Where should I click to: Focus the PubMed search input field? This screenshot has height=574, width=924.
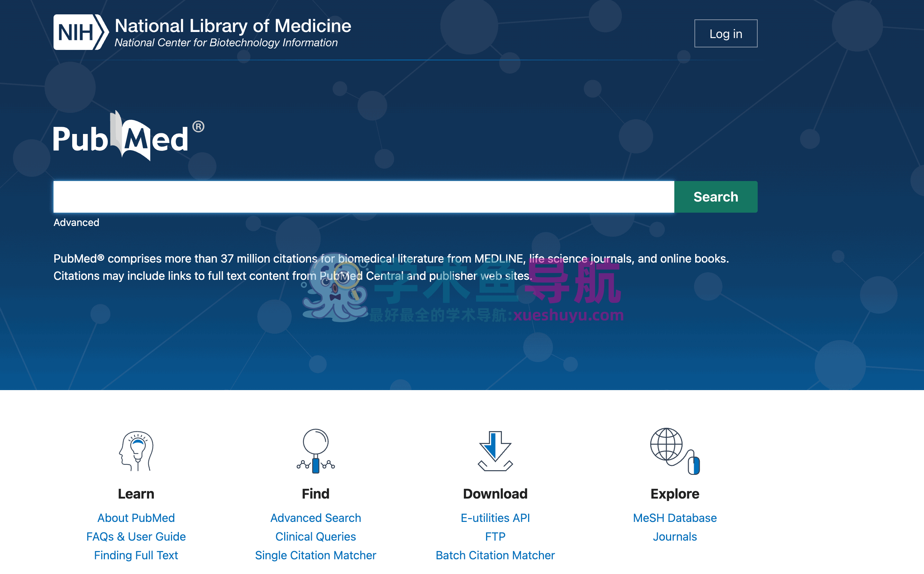coord(364,196)
